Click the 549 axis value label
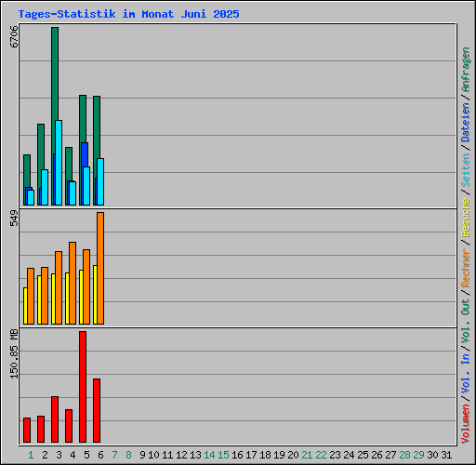Image resolution: width=476 pixels, height=465 pixels. coord(14,218)
